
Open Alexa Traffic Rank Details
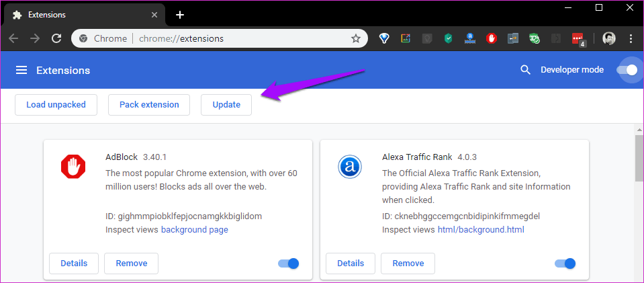point(351,264)
